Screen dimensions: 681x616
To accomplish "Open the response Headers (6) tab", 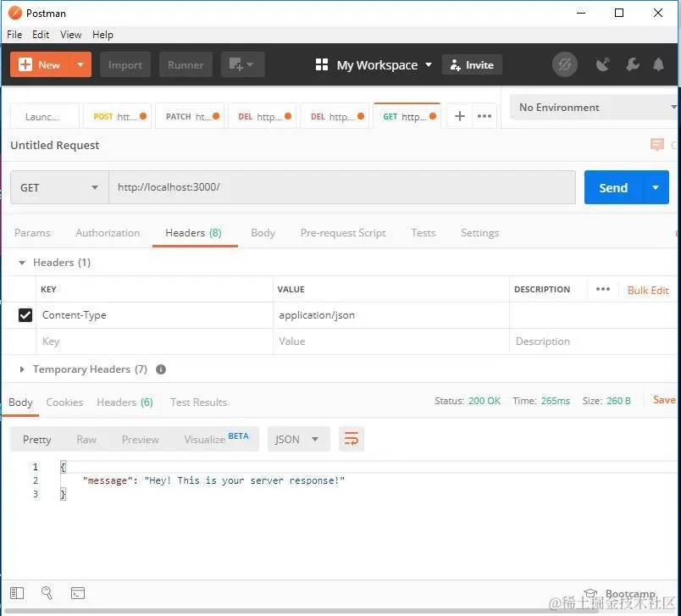I will (125, 402).
